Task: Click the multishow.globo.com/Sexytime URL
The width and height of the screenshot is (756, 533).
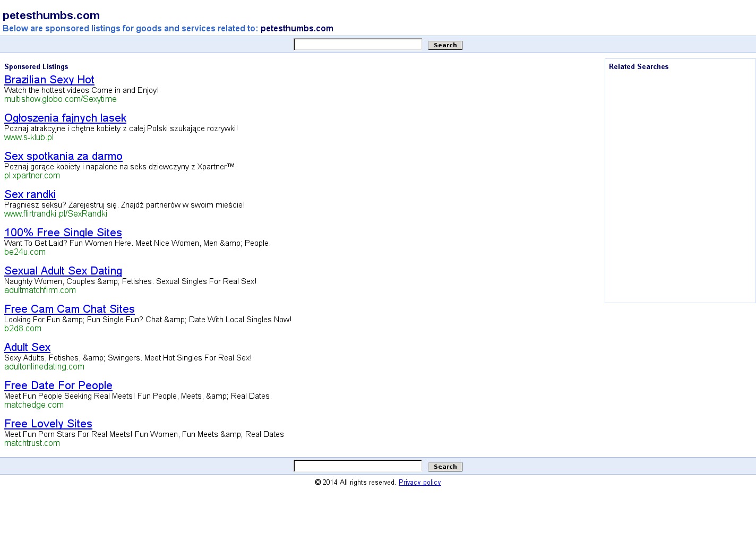Action: [x=61, y=99]
